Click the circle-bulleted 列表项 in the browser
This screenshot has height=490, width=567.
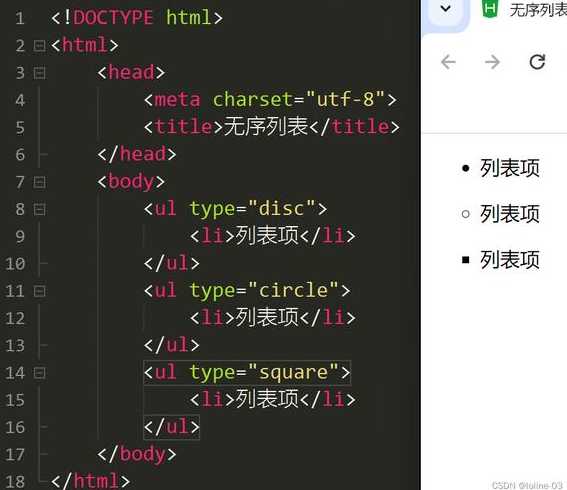click(x=510, y=214)
